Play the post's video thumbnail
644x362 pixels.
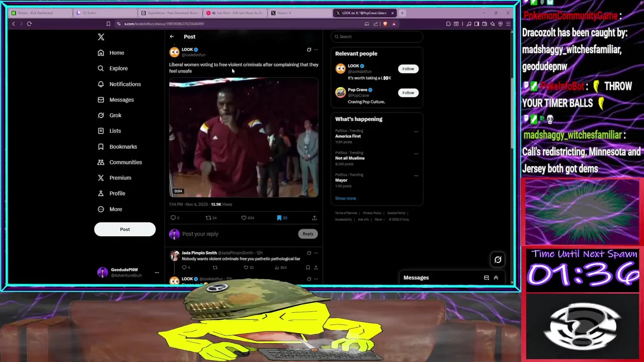click(244, 137)
